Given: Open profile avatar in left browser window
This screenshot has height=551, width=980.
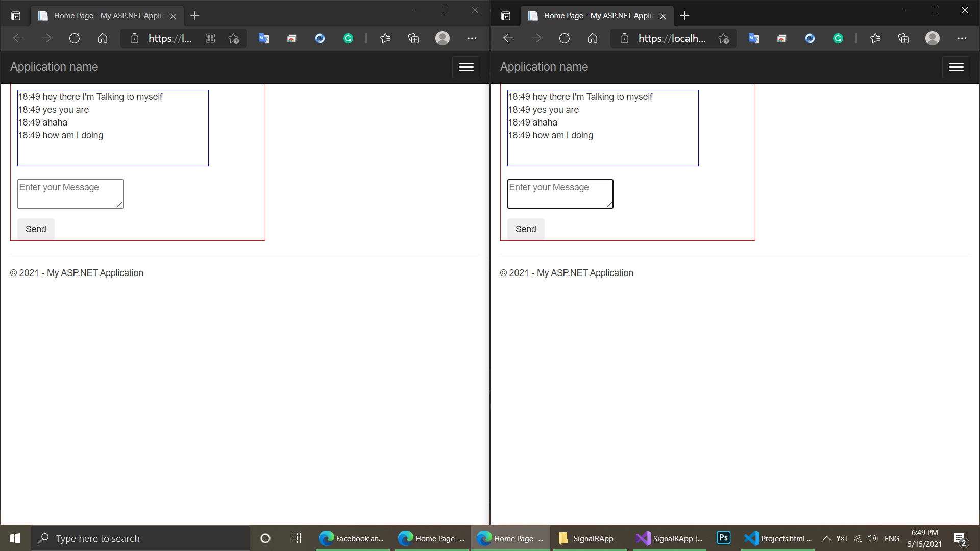Looking at the screenshot, I should [443, 38].
